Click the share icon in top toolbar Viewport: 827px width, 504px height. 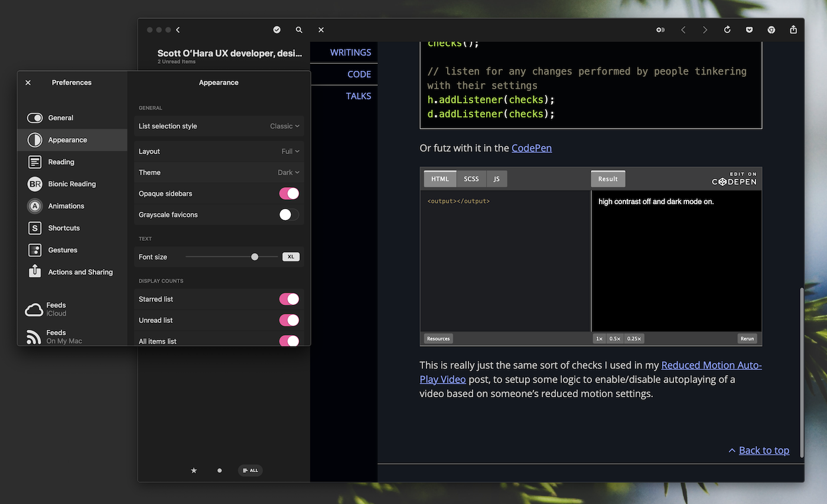[793, 30]
